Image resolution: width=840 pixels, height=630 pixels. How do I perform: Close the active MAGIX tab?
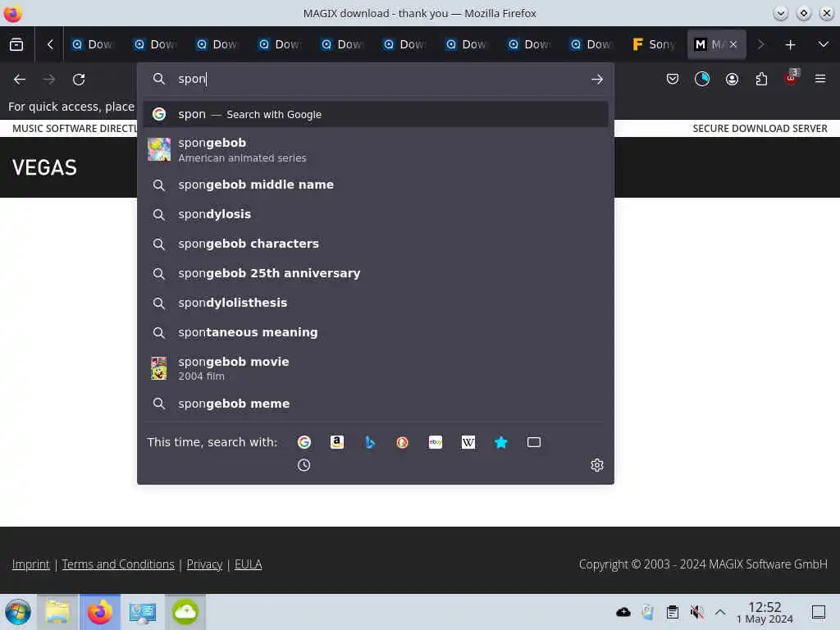click(733, 44)
